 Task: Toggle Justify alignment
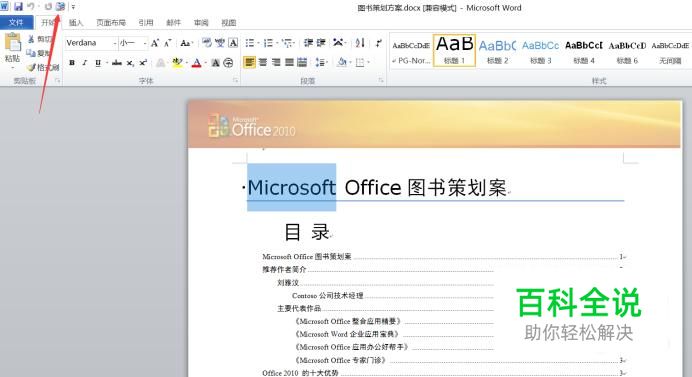(289, 62)
